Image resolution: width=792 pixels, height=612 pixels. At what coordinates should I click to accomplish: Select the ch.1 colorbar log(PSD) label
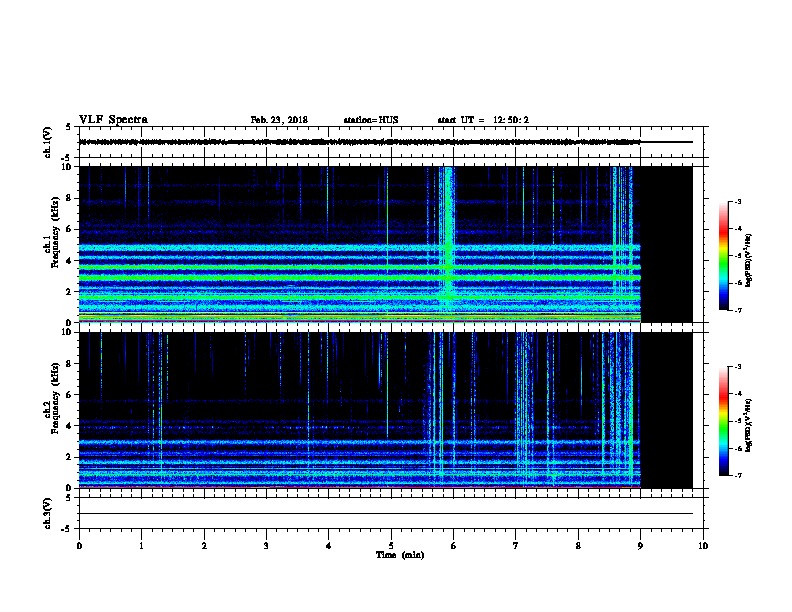coord(748,260)
